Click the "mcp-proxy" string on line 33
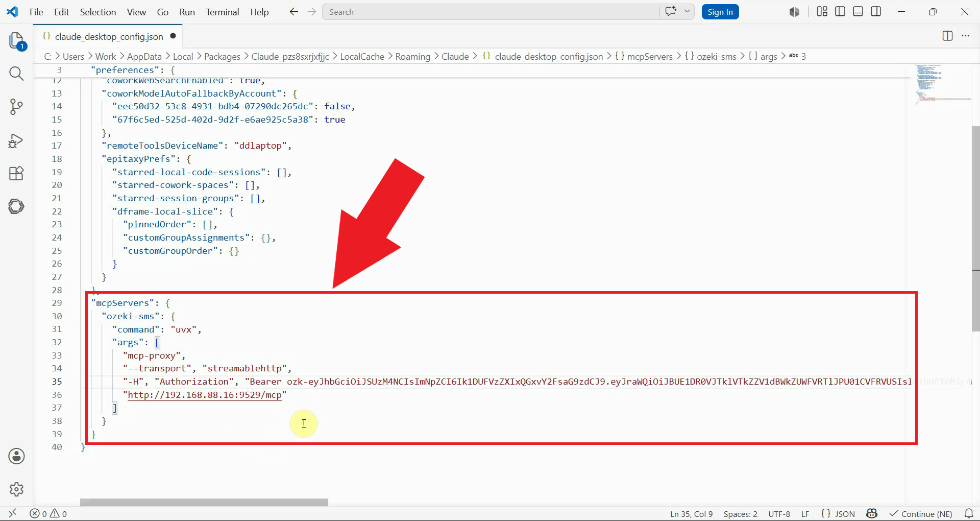This screenshot has height=521, width=980. [152, 356]
